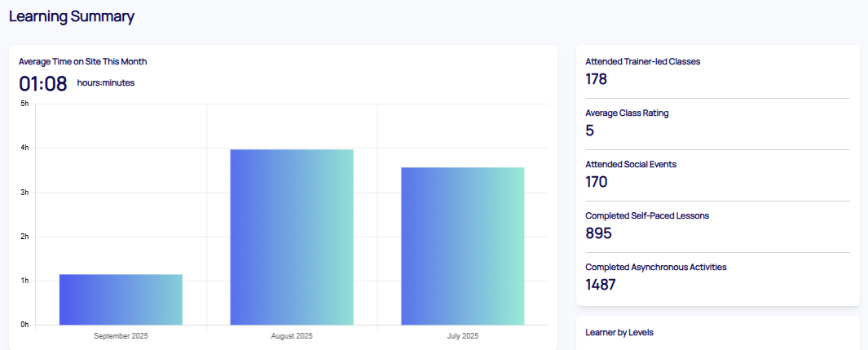Open the Average Class Rating stat

point(627,113)
